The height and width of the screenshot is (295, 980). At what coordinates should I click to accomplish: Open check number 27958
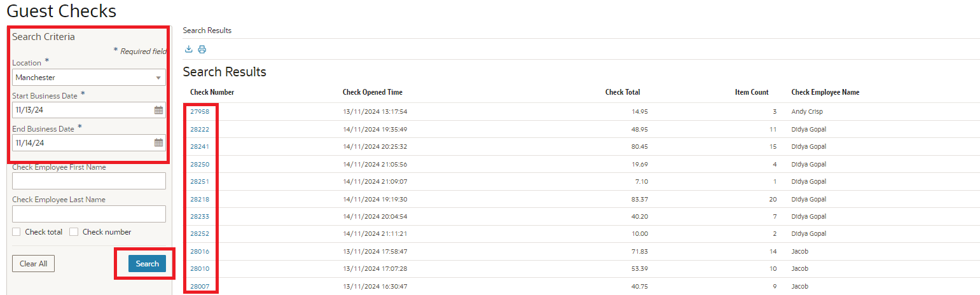coord(200,111)
